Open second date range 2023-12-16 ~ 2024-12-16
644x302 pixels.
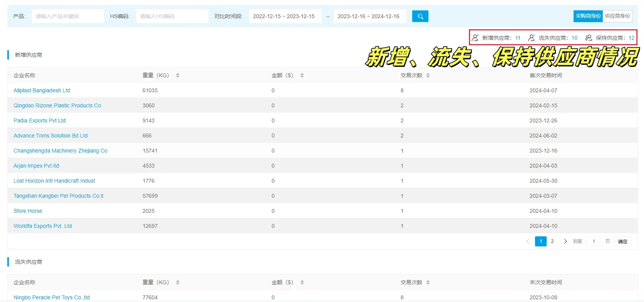click(x=370, y=16)
